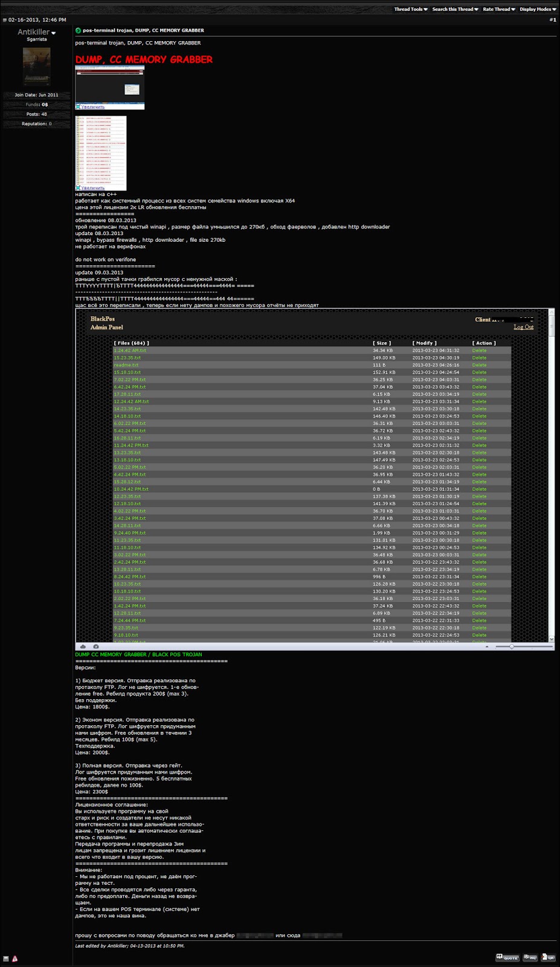The width and height of the screenshot is (560, 967).
Task: Click the red DUMP, CC MEMORY GRABBER heading
Action: tap(144, 59)
